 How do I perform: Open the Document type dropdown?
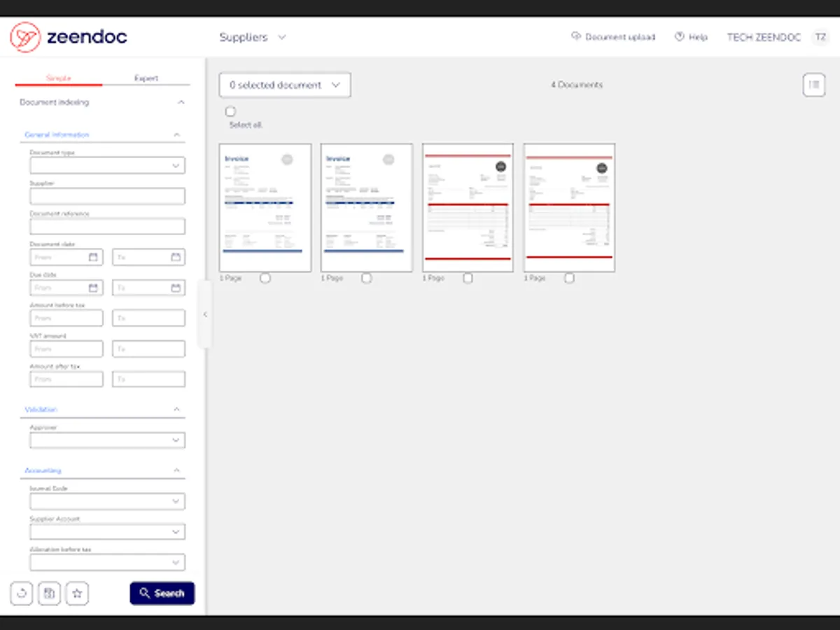click(x=107, y=165)
